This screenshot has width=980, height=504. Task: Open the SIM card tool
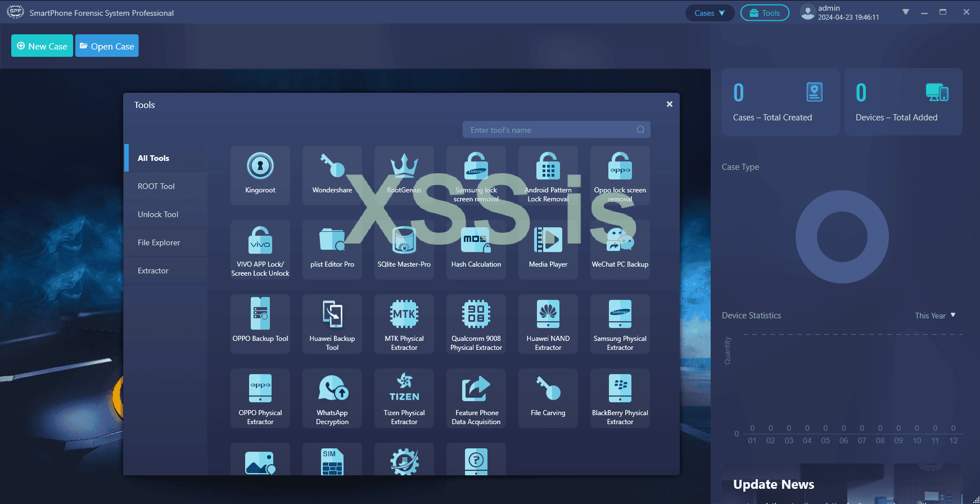click(332, 459)
